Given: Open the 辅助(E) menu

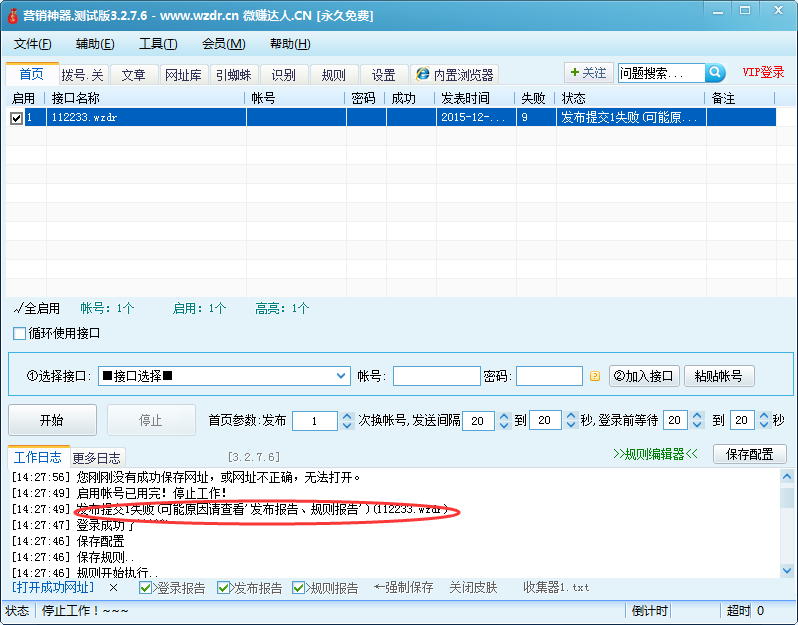Looking at the screenshot, I should [x=95, y=44].
